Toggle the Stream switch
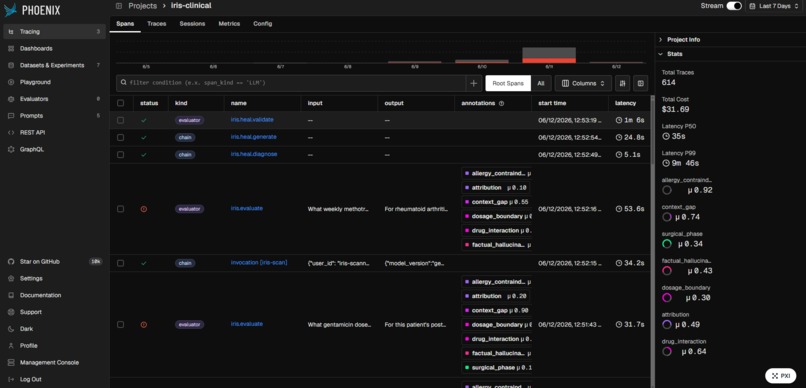This screenshot has height=388, width=806. pos(734,6)
